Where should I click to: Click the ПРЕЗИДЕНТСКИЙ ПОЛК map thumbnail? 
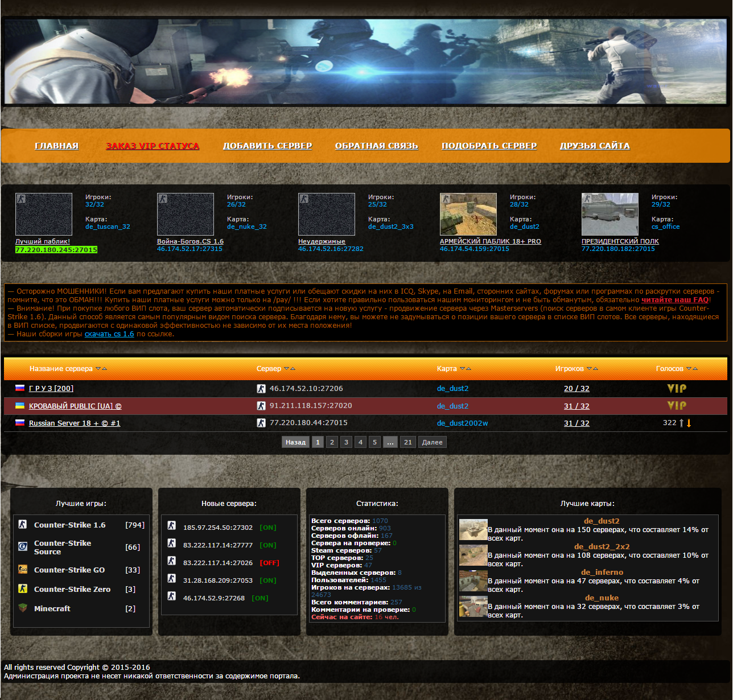click(x=610, y=214)
